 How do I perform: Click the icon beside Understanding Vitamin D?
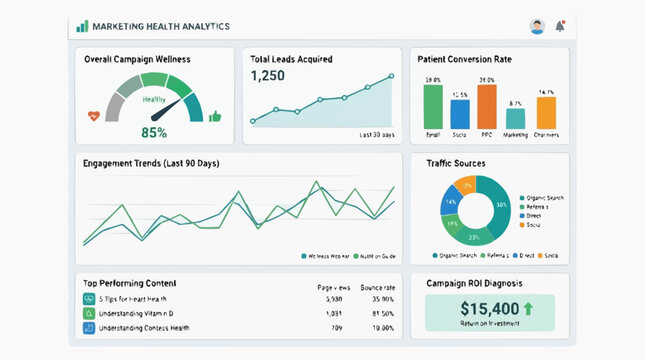click(x=89, y=314)
